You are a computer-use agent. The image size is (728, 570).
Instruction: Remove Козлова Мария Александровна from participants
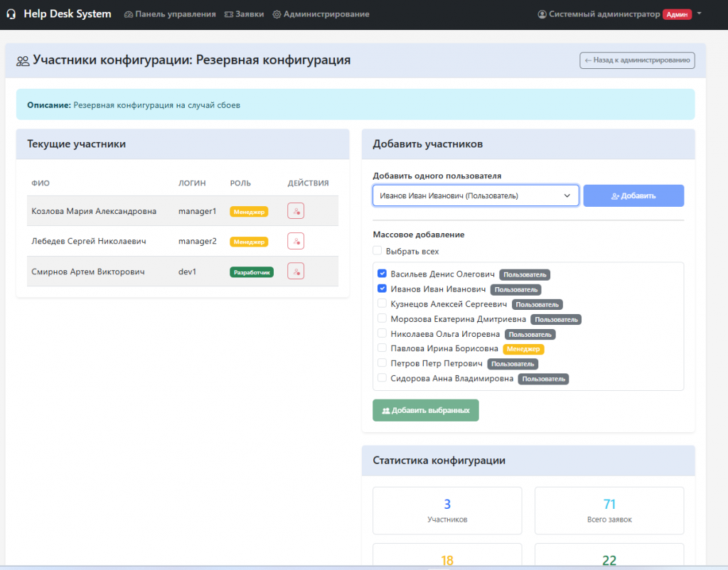coord(296,211)
